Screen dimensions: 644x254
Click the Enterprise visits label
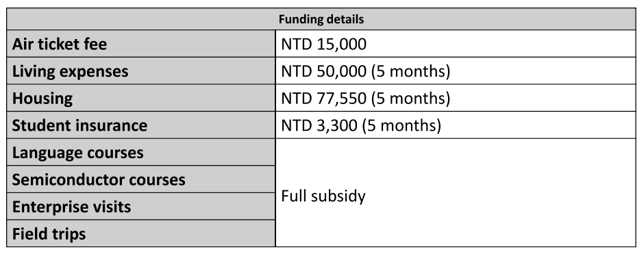pyautogui.click(x=71, y=206)
